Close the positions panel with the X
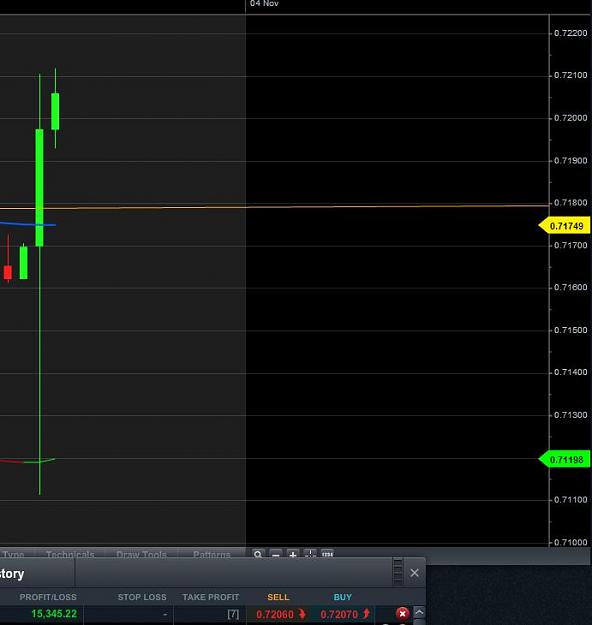 click(415, 573)
